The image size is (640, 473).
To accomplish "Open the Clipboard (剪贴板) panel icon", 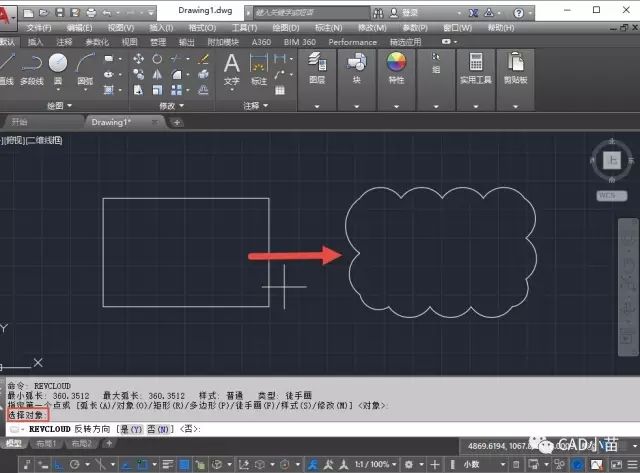I will 516,66.
